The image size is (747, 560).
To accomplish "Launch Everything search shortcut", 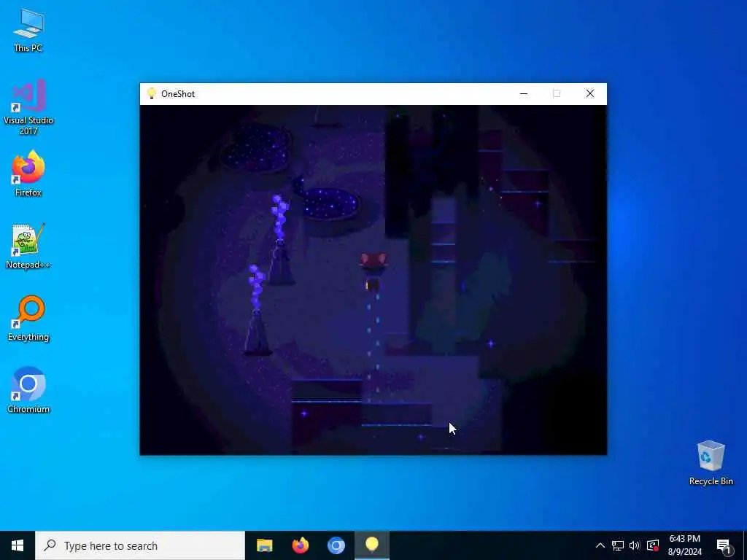I will [x=28, y=319].
